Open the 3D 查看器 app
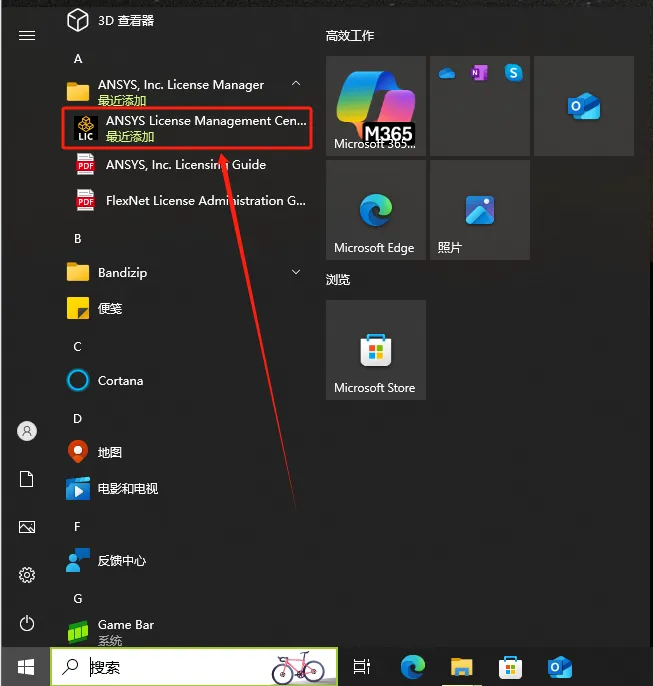This screenshot has width=653, height=686. point(110,21)
